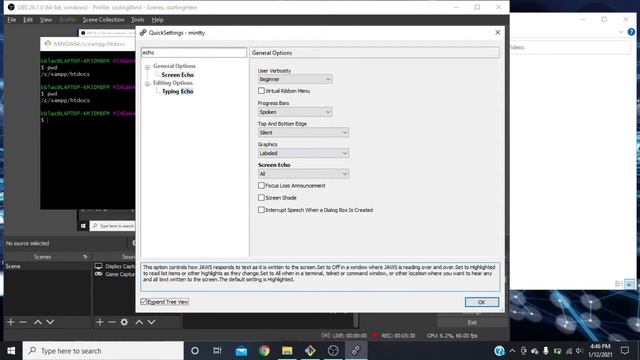Add a new source with the plus icon
Viewport: 640px width, 360px height.
pyautogui.click(x=100, y=322)
